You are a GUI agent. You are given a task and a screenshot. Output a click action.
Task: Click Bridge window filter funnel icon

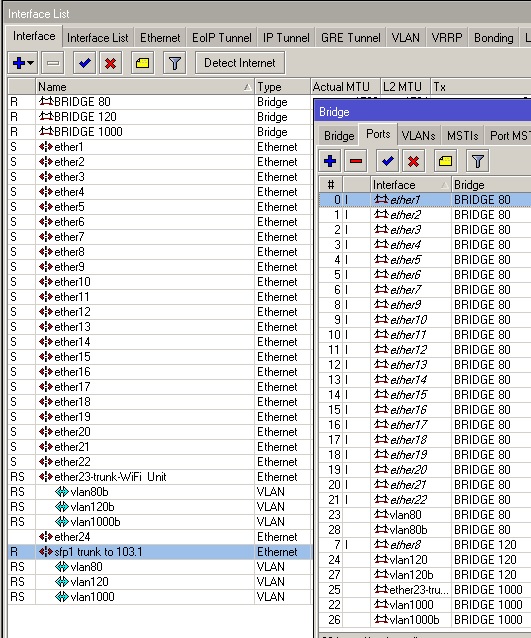(478, 161)
